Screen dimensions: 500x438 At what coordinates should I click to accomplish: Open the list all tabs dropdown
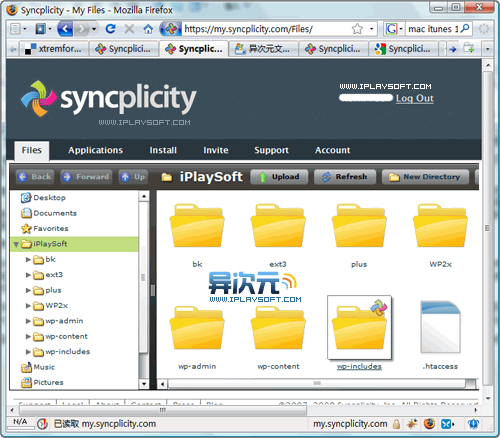(x=487, y=49)
